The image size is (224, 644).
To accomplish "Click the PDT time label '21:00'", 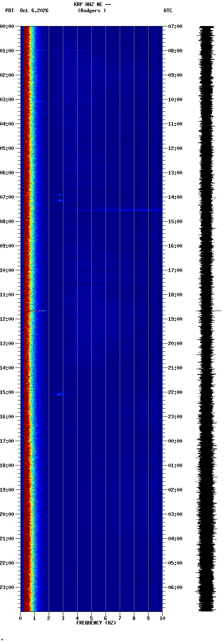I will point(7,539).
